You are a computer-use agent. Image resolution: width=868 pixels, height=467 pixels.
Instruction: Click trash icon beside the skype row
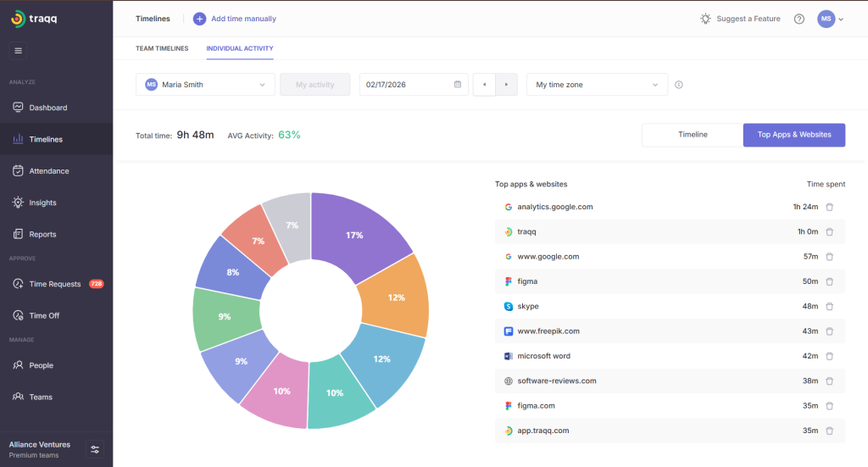tap(830, 306)
